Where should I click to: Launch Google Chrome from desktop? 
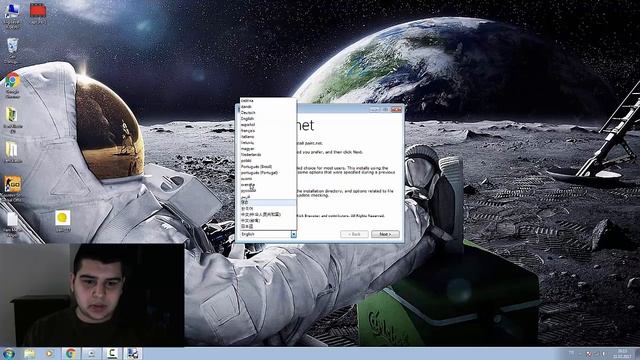tap(13, 85)
